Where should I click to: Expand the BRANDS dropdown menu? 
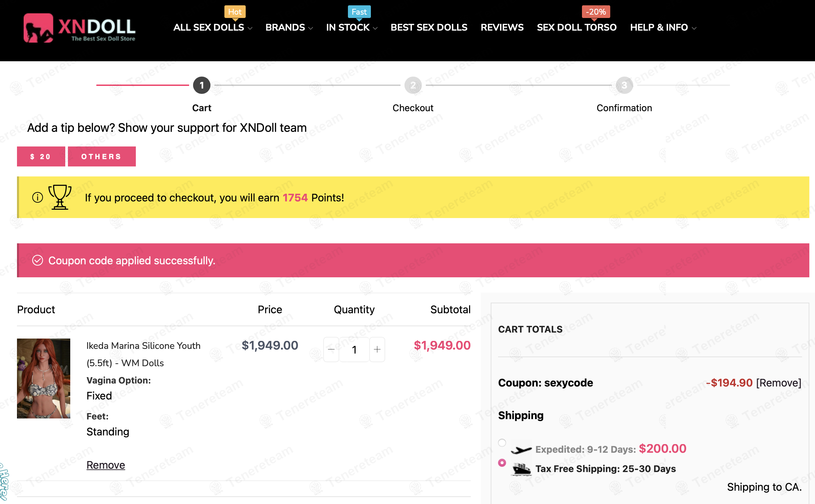coord(289,27)
